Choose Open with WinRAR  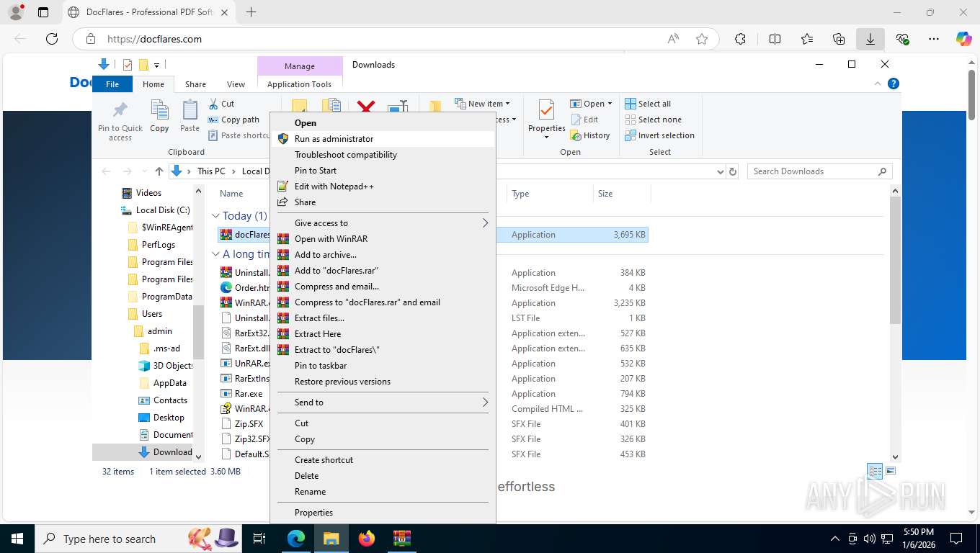(383, 239)
